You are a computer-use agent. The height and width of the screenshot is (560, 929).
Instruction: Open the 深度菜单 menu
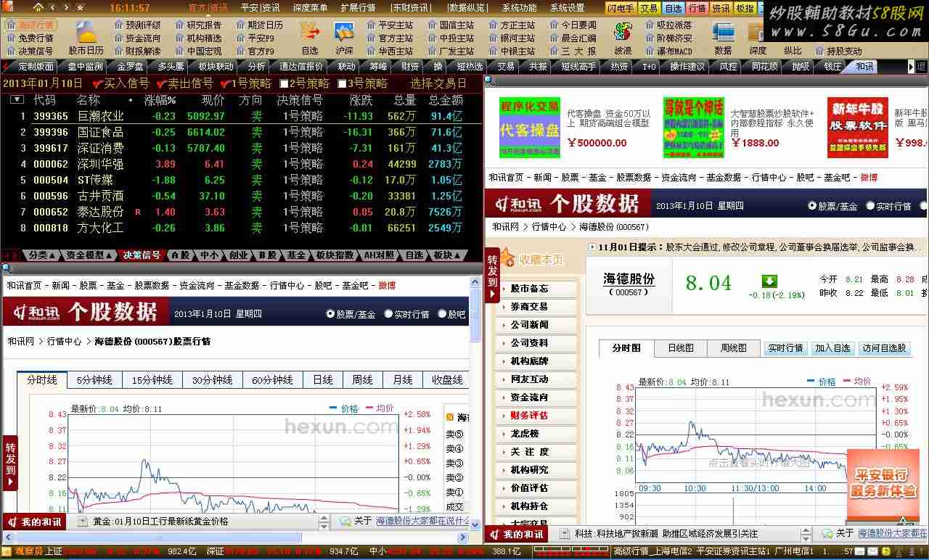pos(310,7)
